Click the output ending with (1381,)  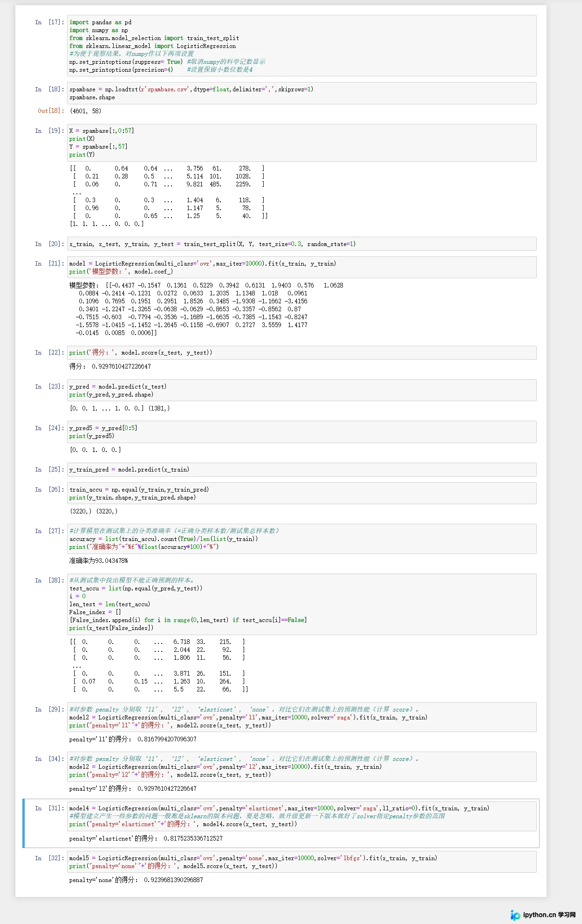coord(120,408)
